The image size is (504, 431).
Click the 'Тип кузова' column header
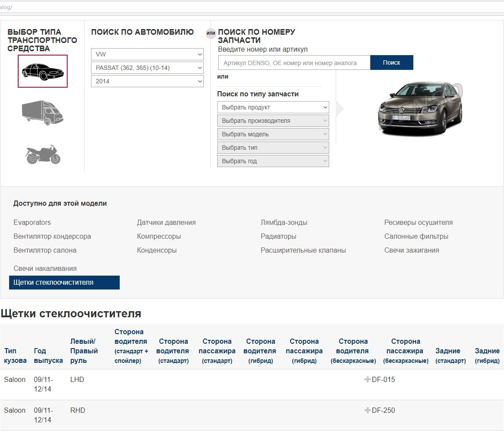tap(15, 356)
